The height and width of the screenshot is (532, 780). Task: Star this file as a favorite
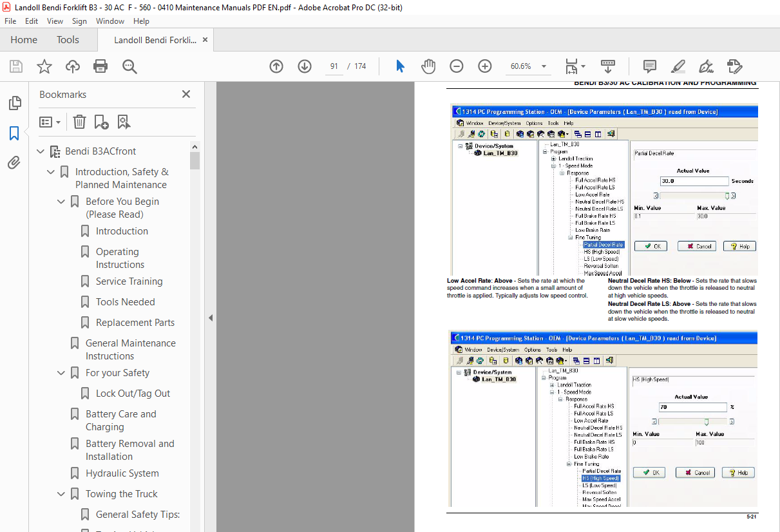[x=44, y=66]
